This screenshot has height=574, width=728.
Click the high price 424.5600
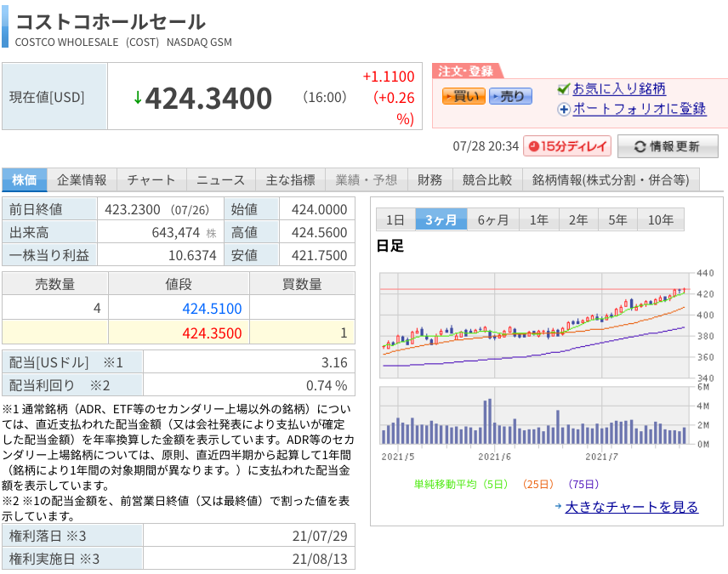click(x=320, y=232)
